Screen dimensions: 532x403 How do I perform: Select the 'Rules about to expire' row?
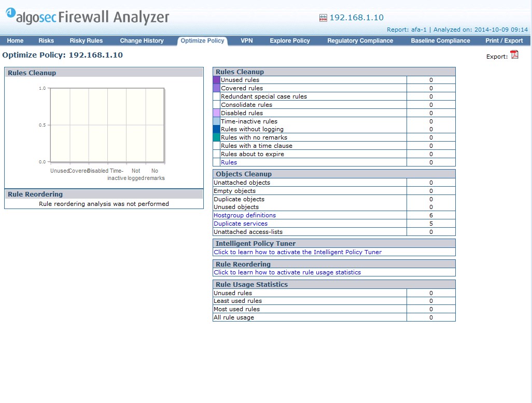pyautogui.click(x=334, y=154)
